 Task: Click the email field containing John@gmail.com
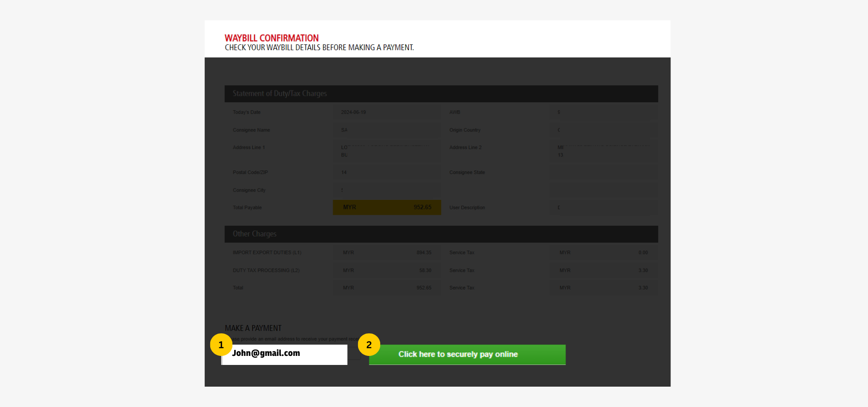284,355
